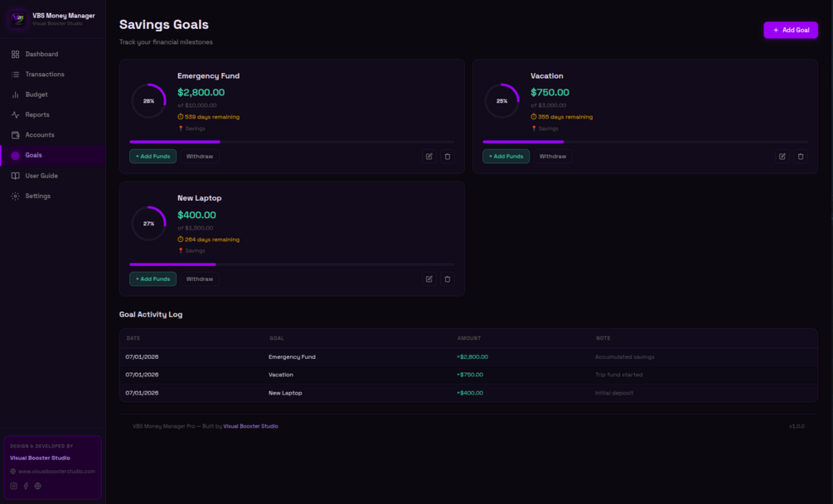
Task: Open the Settings page
Action: coord(52,196)
